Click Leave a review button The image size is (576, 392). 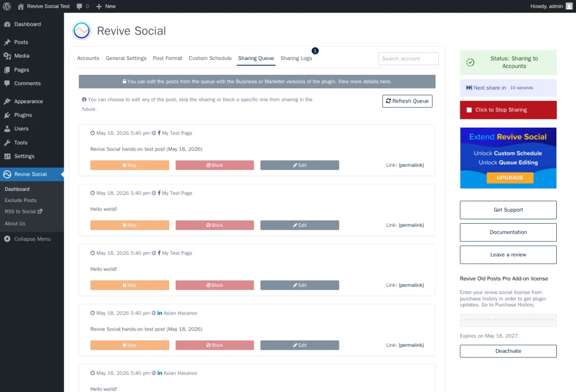[x=508, y=255]
